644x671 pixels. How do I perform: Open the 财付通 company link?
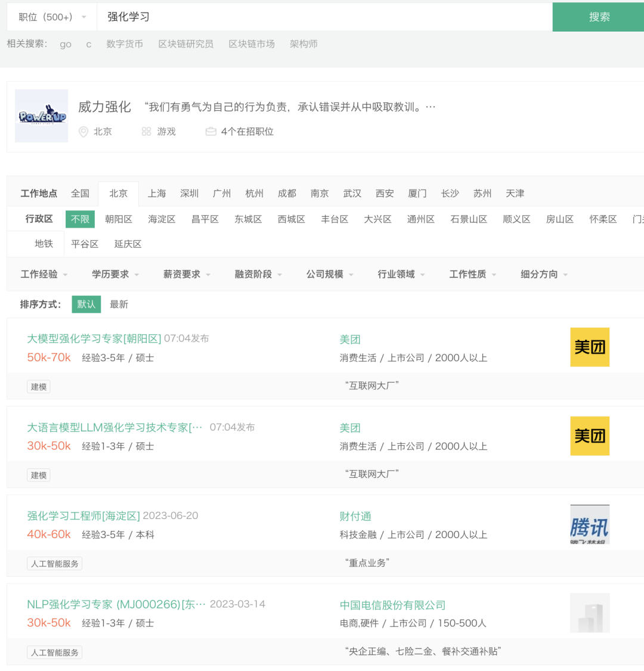[x=355, y=517]
